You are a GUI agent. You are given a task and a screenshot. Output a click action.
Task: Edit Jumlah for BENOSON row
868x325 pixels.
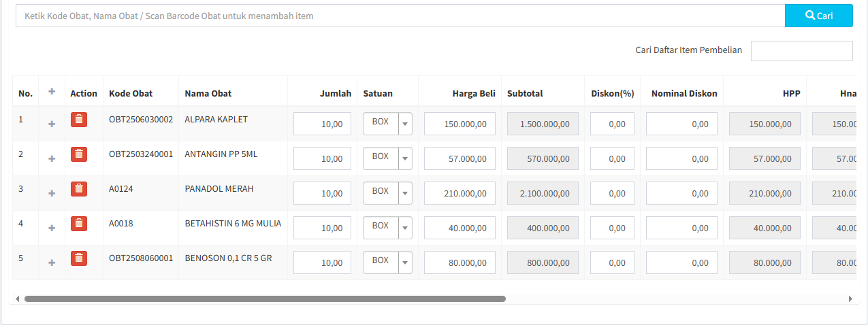pos(322,262)
